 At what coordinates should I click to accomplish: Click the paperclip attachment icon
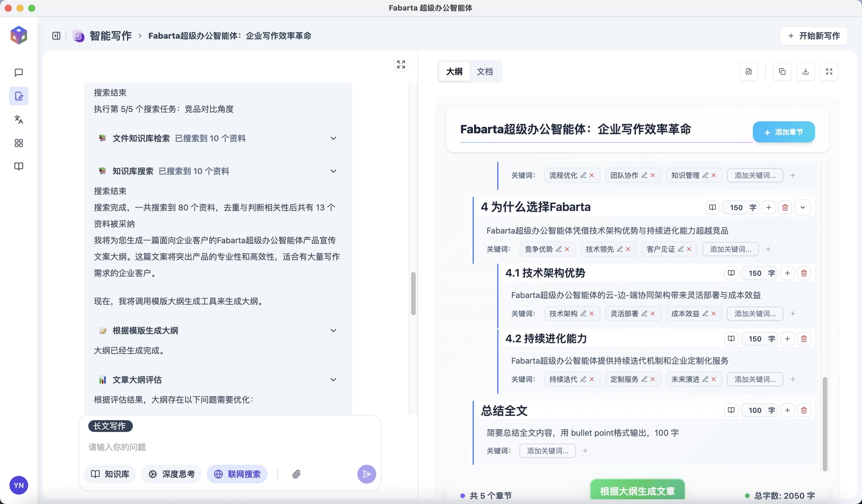click(296, 474)
